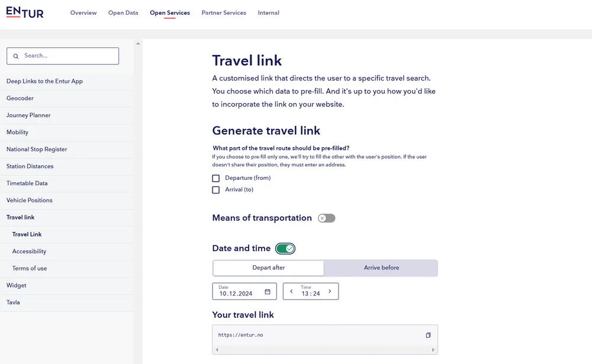Image resolution: width=592 pixels, height=364 pixels.
Task: Increase time with the right arrow
Action: (330, 292)
